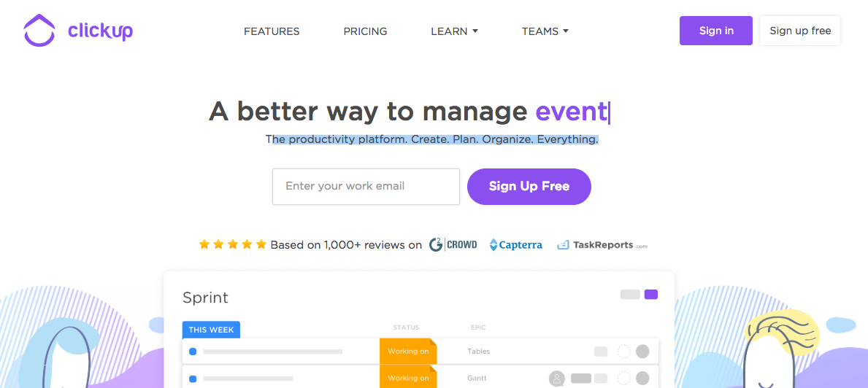Open the Capterra reviews logo

tap(516, 244)
